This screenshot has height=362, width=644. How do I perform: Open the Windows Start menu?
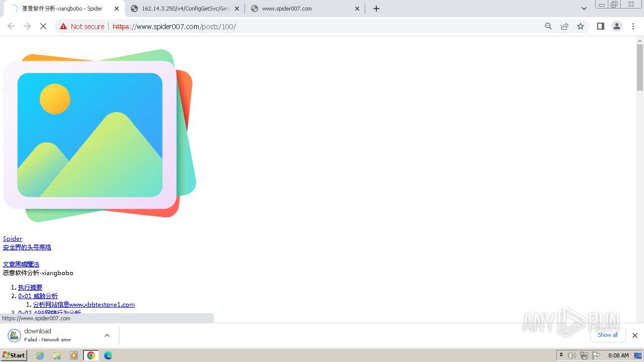click(x=14, y=355)
